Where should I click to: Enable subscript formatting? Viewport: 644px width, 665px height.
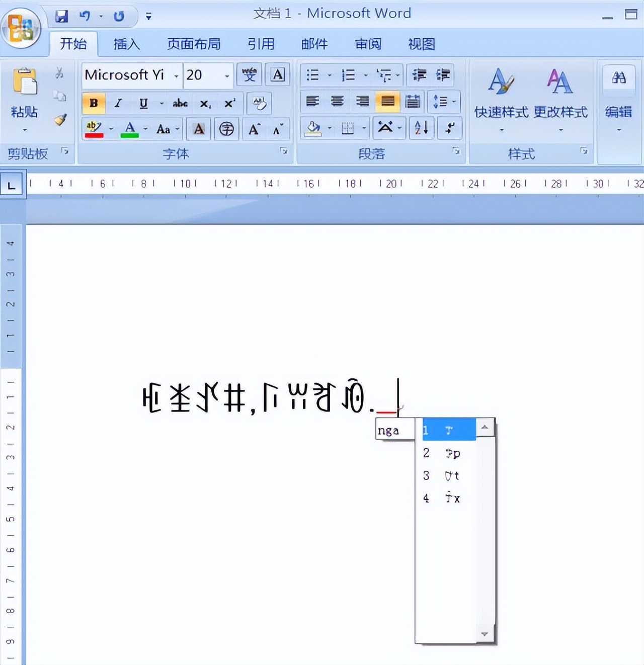pyautogui.click(x=204, y=103)
